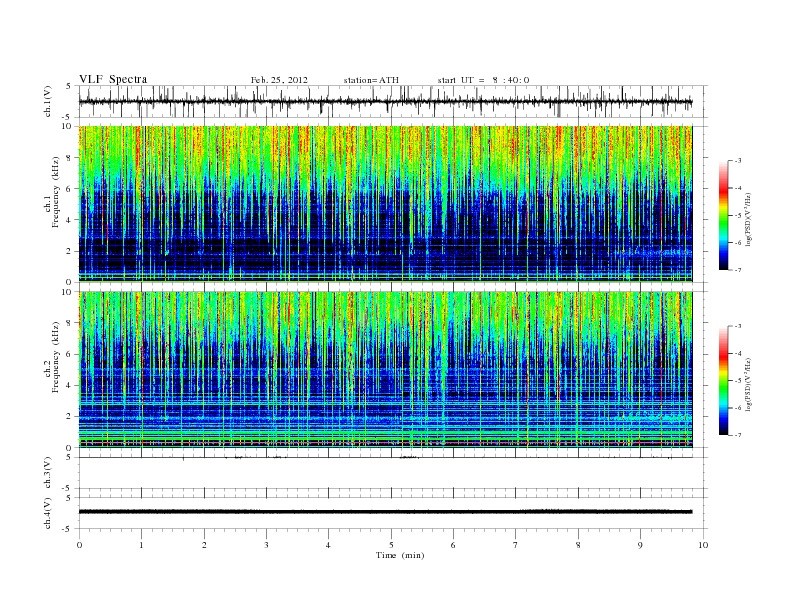Viewport: 792px width, 612px height.
Task: Click the "start UT = 8 :40: 0" text
Action: coord(483,80)
